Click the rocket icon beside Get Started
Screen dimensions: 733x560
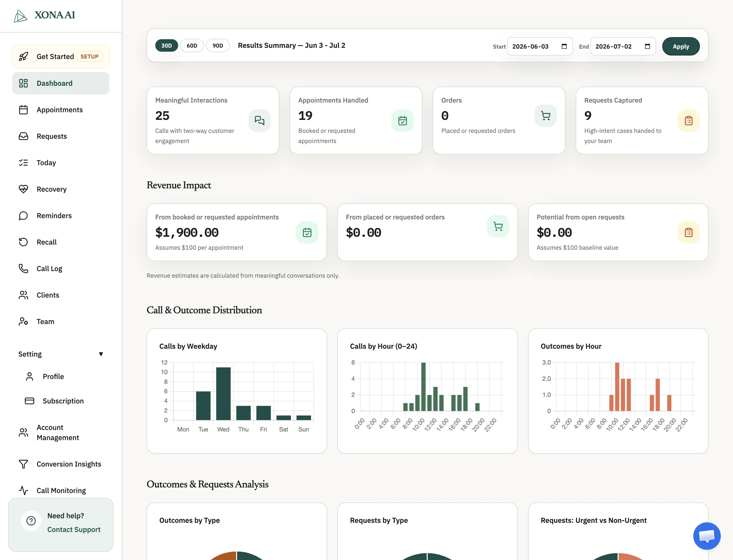pos(23,56)
